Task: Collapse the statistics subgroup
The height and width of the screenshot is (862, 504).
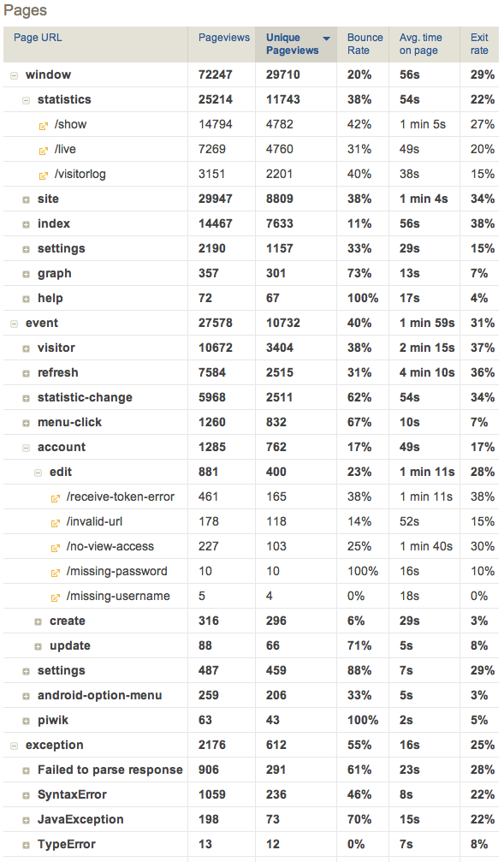Action: click(26, 101)
